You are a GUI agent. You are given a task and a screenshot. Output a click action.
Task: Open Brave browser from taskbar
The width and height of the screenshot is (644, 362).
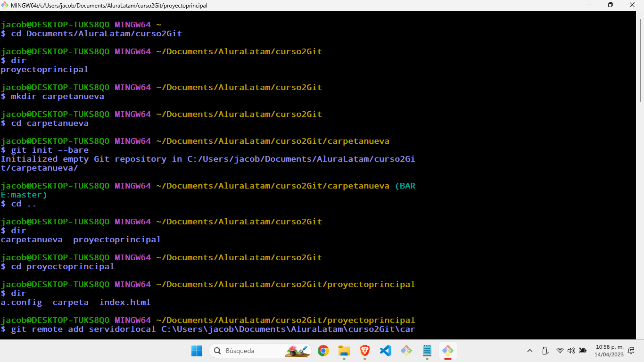coord(365,351)
